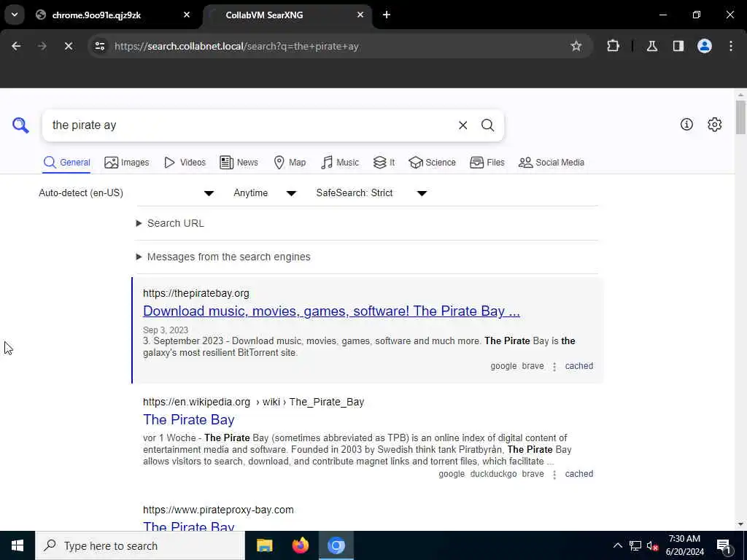747x560 pixels.
Task: Click the browser forward arrow
Action: 42,46
